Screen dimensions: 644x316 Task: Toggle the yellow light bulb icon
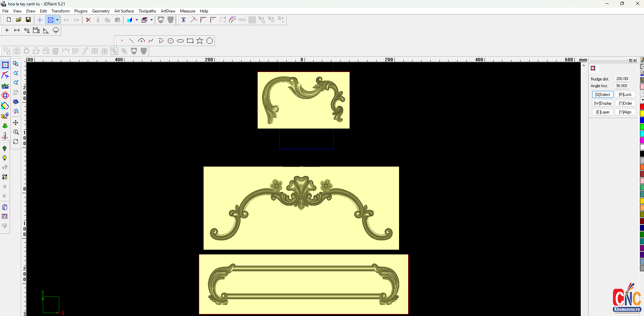click(x=5, y=158)
